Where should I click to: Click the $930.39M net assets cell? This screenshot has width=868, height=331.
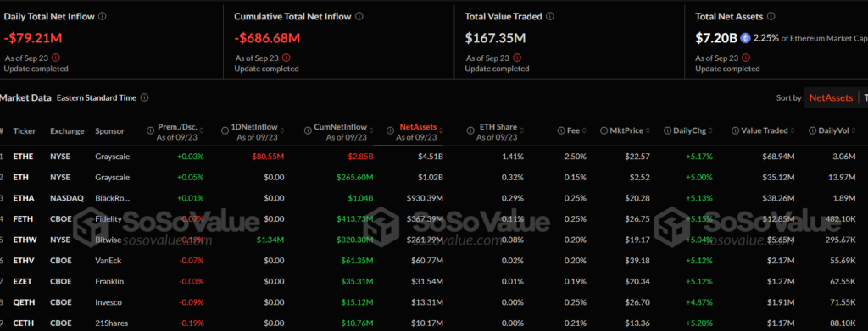[426, 198]
